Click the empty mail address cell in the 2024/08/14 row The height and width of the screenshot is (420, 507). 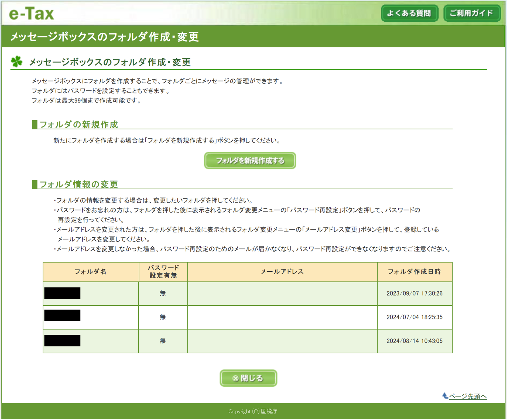282,341
